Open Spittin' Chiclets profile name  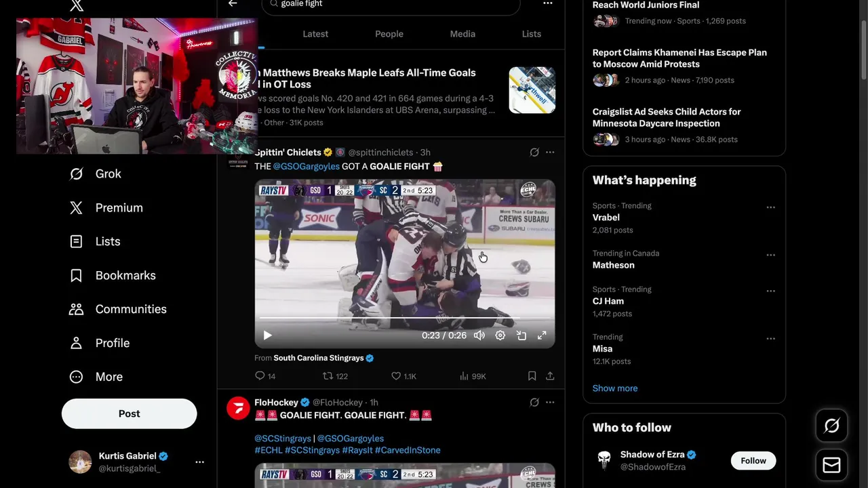[x=288, y=152]
